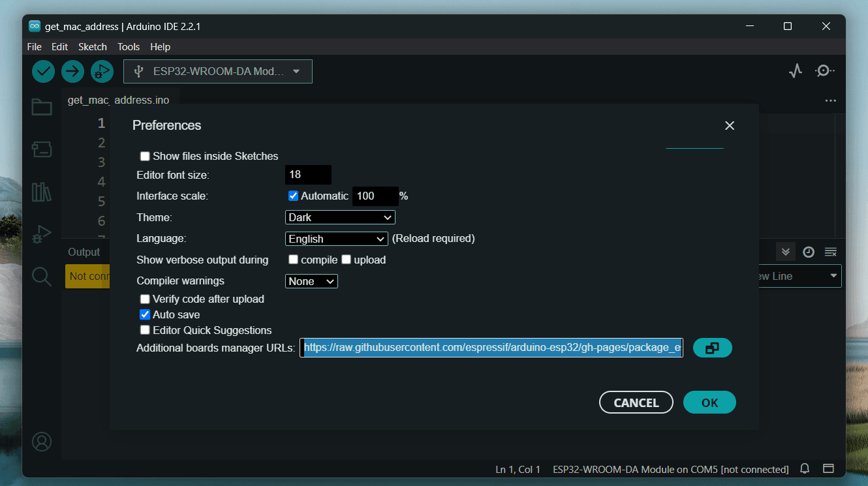
Task: Open the Debug sidebar icon
Action: 42,234
